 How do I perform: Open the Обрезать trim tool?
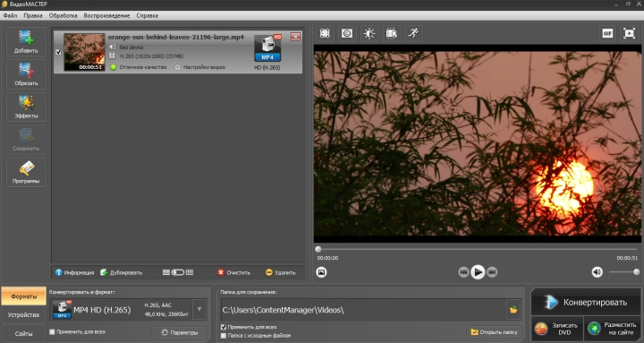(26, 74)
